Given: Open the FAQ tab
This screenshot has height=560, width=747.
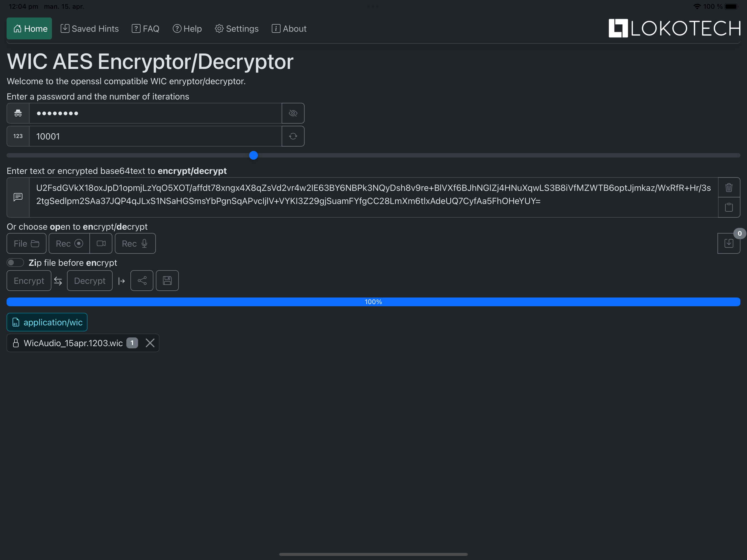Looking at the screenshot, I should click(145, 28).
